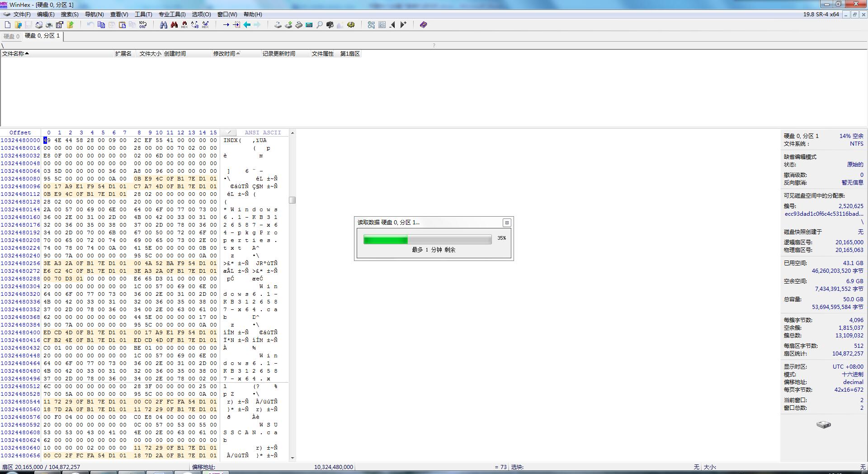This screenshot has width=868, height=474.
Task: Click the green reading progress bar
Action: tap(427, 239)
